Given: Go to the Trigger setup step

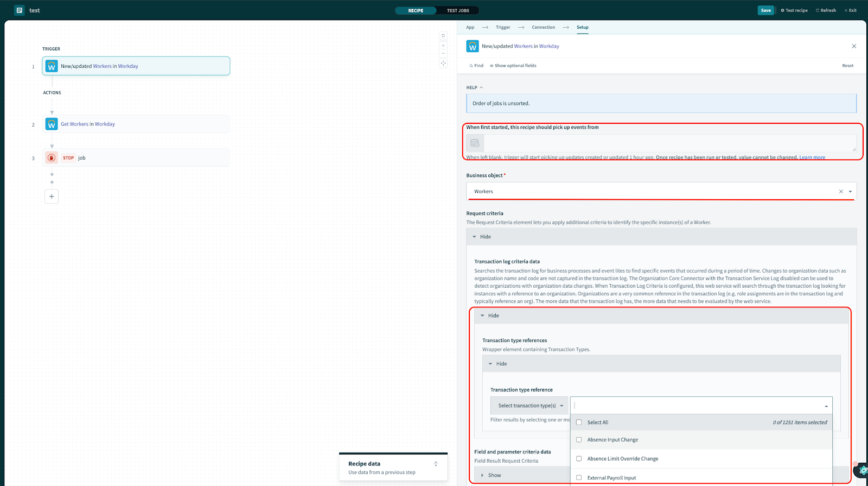Looking at the screenshot, I should tap(503, 27).
